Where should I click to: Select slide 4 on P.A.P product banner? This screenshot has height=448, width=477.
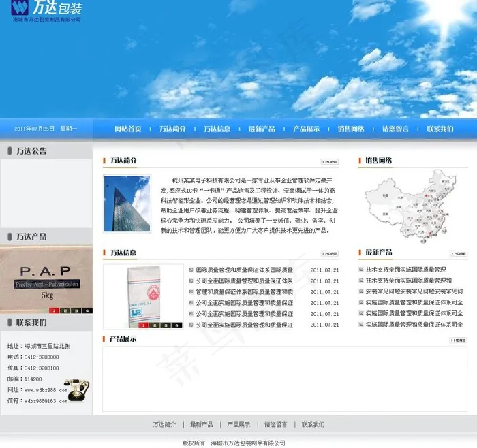point(87,310)
